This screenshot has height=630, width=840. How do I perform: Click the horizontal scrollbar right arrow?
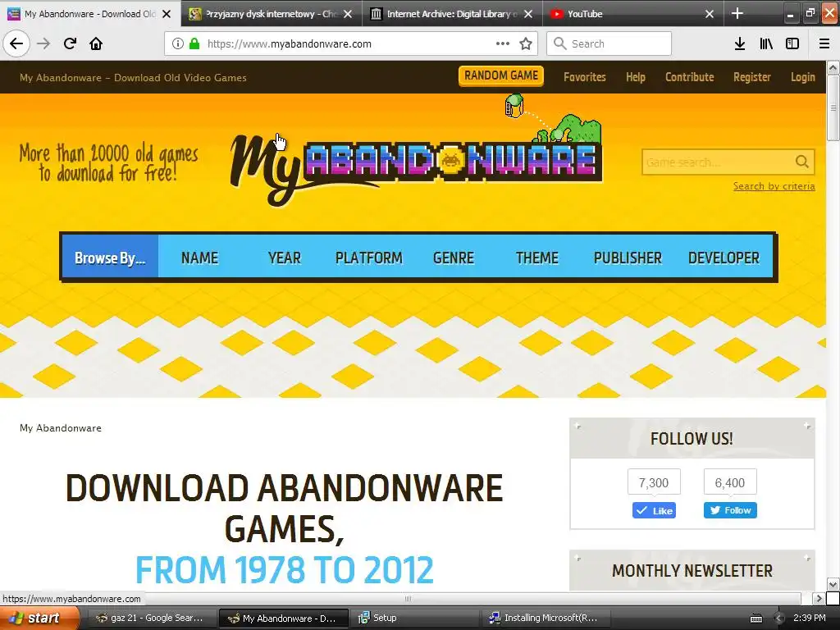(818, 598)
